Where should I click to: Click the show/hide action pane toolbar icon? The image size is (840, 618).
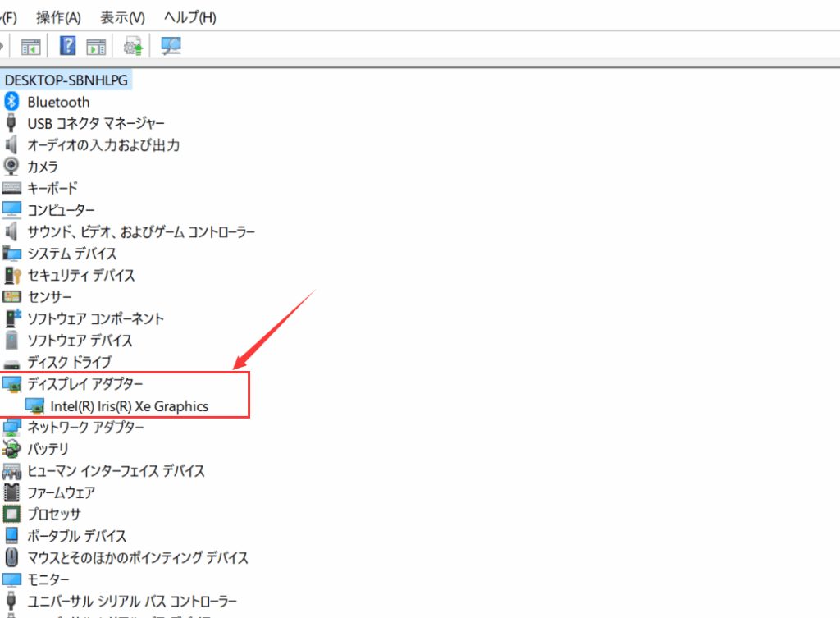pos(96,47)
